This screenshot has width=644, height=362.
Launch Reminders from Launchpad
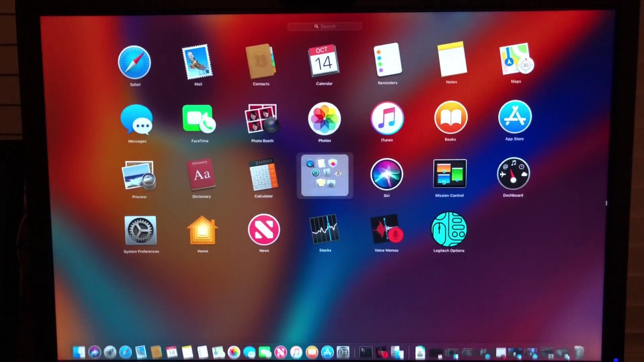click(x=387, y=60)
